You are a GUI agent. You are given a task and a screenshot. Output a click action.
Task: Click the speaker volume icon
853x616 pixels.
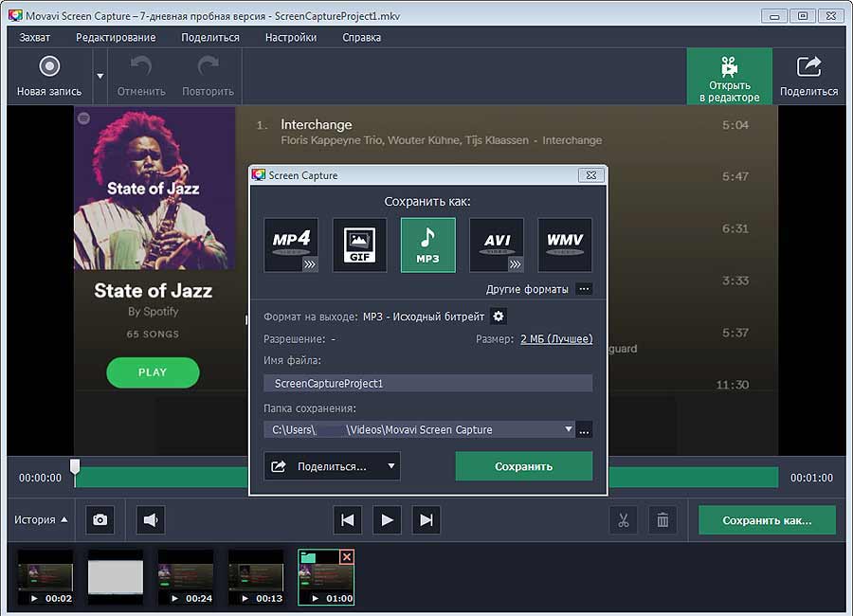coord(151,519)
